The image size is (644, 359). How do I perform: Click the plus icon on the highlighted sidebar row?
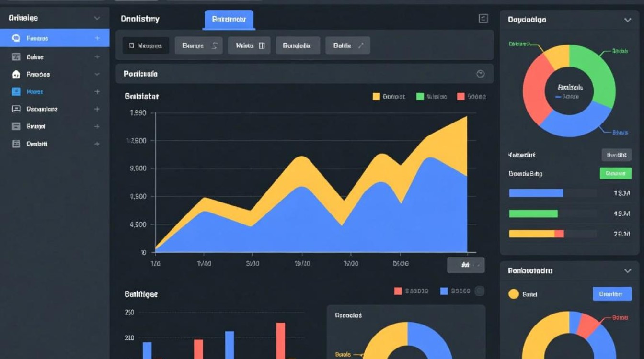[97, 38]
